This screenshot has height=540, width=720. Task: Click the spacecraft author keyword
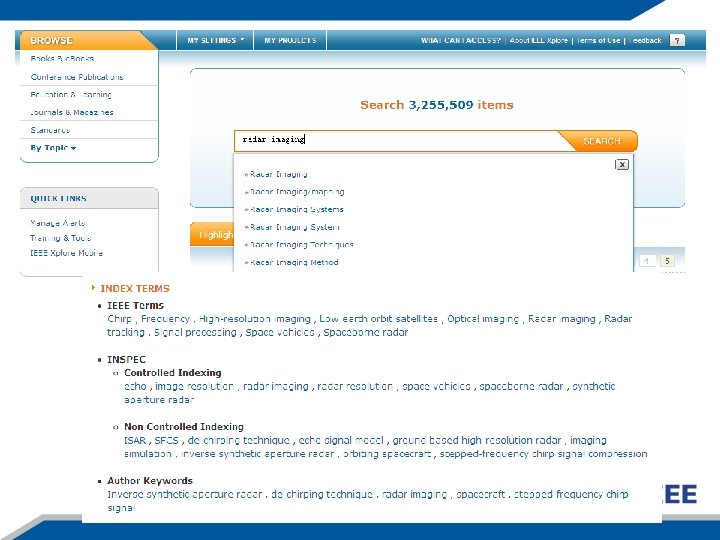point(481,495)
